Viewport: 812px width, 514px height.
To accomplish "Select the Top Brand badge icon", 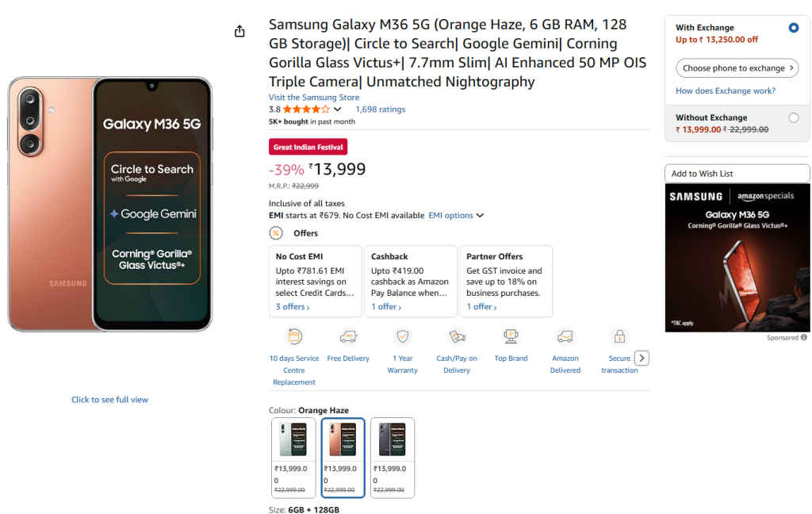I will [511, 337].
